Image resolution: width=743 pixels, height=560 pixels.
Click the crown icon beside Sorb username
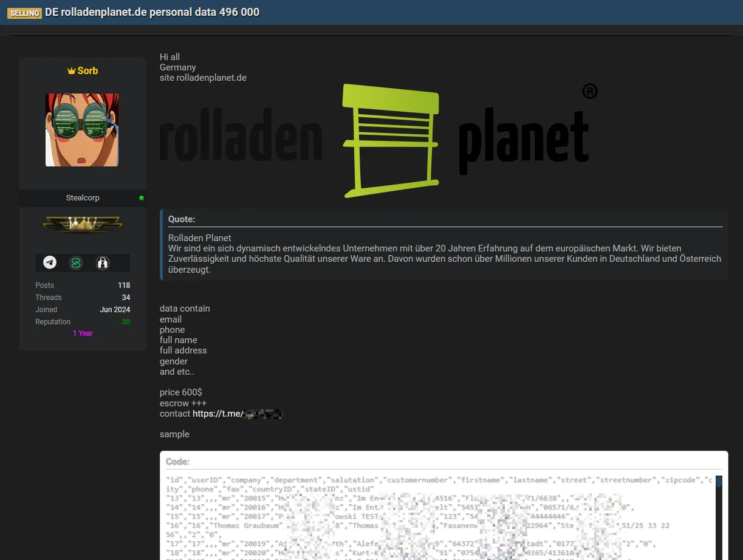[71, 71]
